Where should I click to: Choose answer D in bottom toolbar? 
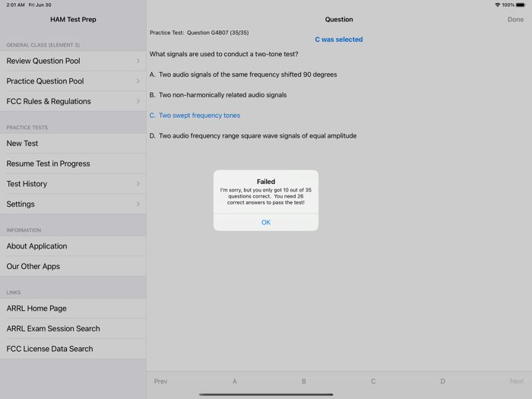tap(442, 382)
